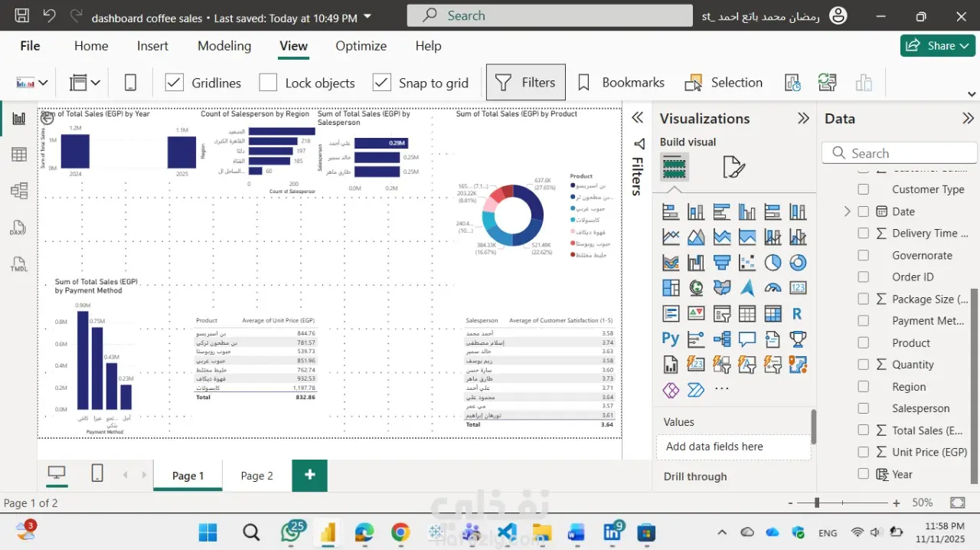980x550 pixels.
Task: Select the Gauge visual
Action: click(x=773, y=288)
